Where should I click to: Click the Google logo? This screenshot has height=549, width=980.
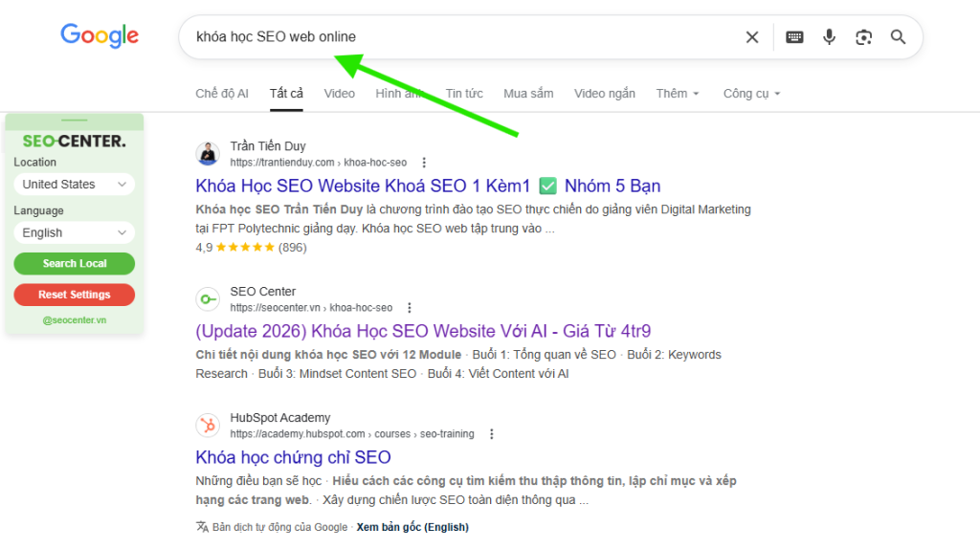click(100, 36)
